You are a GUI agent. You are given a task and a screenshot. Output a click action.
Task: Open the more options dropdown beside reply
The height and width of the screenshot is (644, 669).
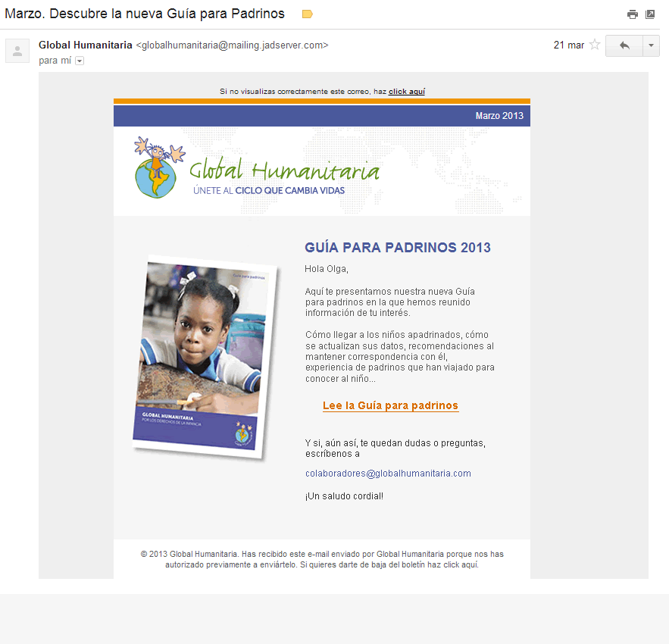pos(652,45)
